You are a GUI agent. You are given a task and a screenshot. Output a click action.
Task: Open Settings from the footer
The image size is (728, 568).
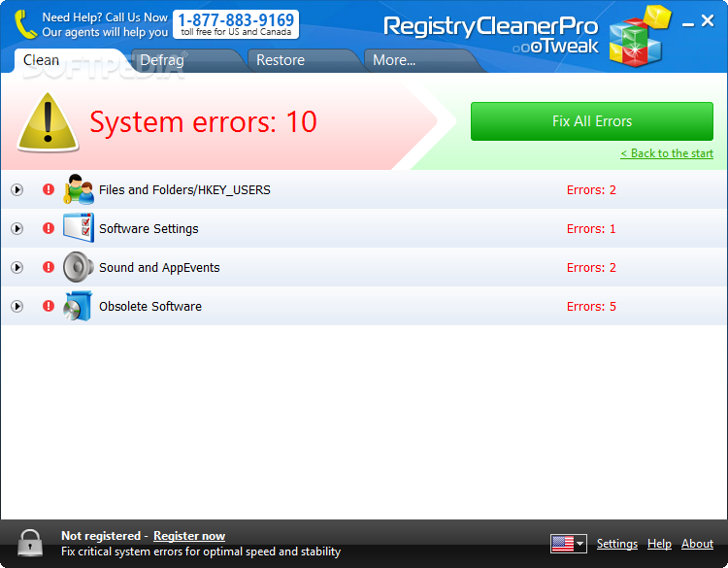[x=617, y=544]
